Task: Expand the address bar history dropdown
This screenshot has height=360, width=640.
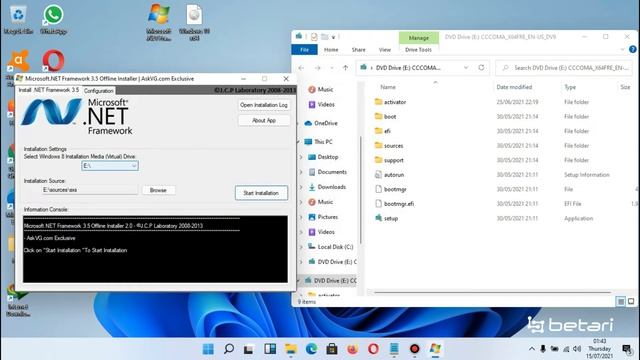Action: point(466,68)
